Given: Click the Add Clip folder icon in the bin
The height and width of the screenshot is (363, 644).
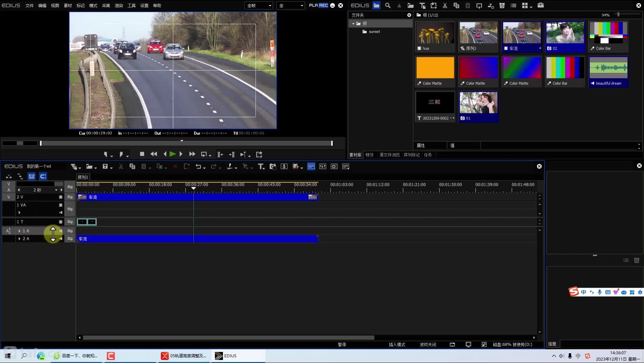Looking at the screenshot, I should [410, 5].
